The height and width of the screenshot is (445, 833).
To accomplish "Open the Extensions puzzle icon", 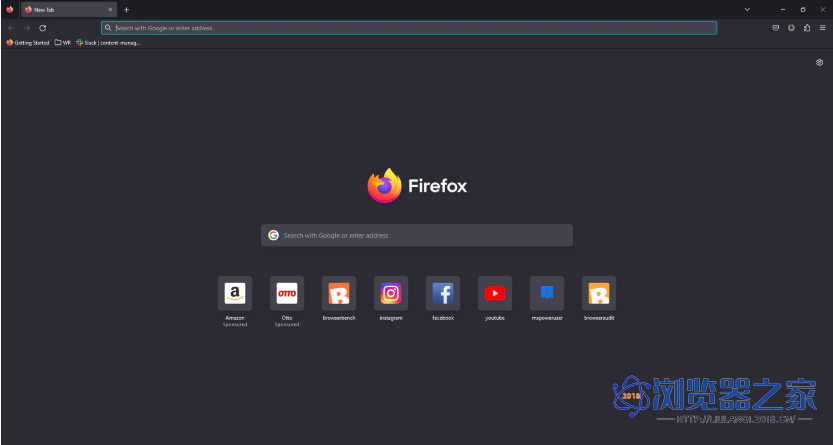I will (x=807, y=28).
